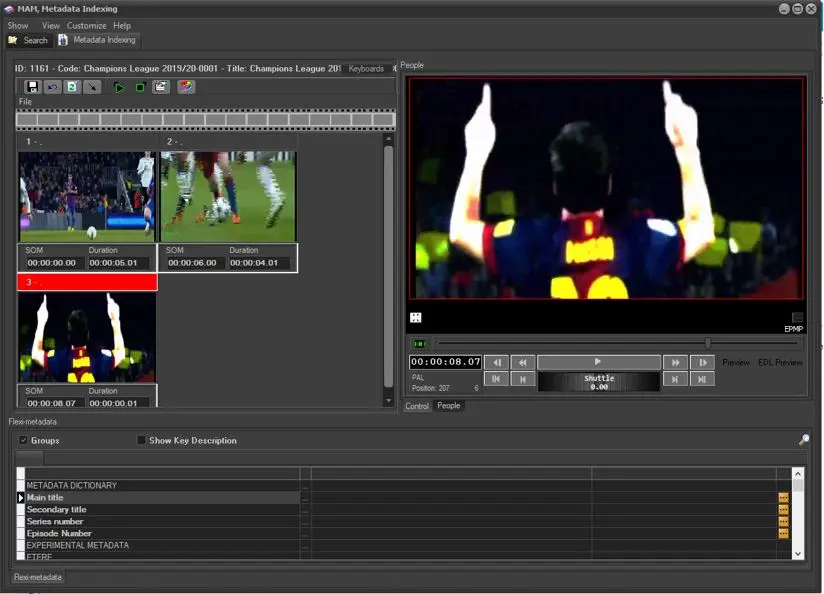
Task: Open the Keyboards dropdown
Action: click(367, 69)
